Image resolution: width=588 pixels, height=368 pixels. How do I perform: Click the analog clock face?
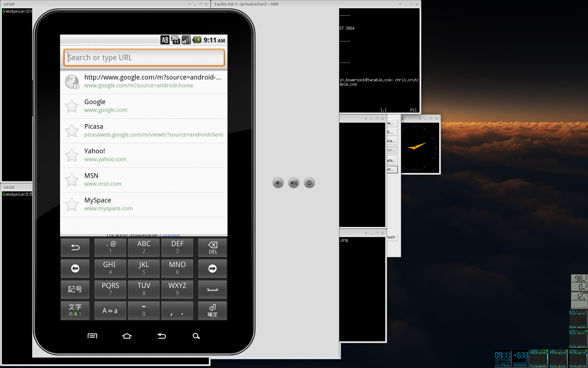click(420, 148)
